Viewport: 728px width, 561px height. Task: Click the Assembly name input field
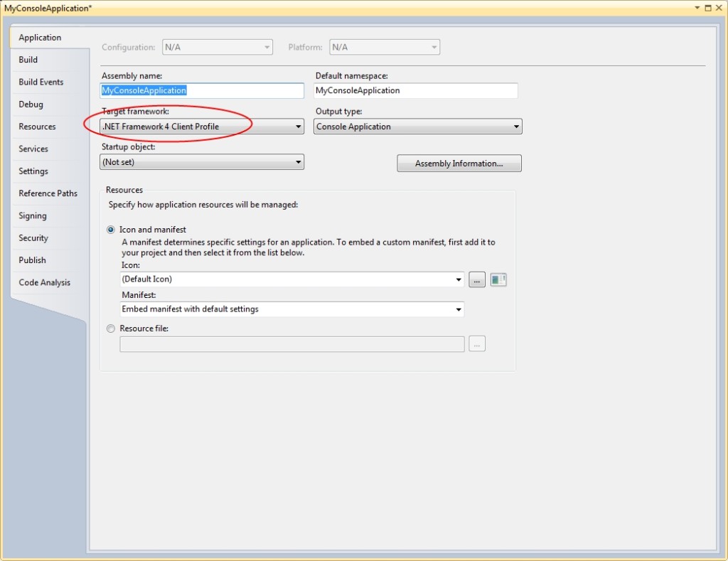[x=202, y=90]
